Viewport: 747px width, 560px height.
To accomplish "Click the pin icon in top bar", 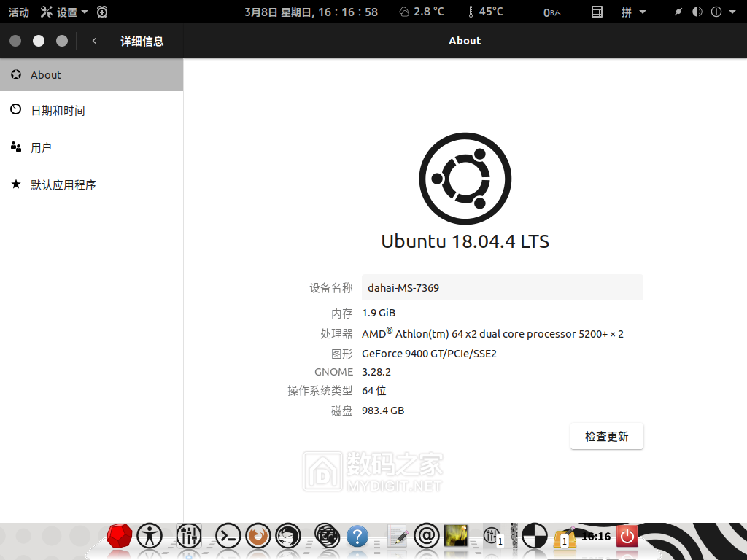I will tap(678, 12).
